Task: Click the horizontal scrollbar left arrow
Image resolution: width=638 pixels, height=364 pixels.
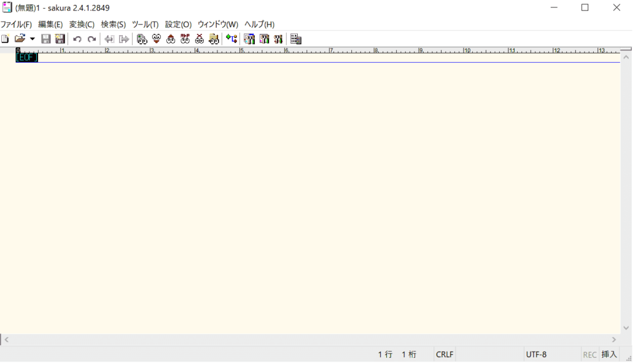Action: (x=6, y=340)
